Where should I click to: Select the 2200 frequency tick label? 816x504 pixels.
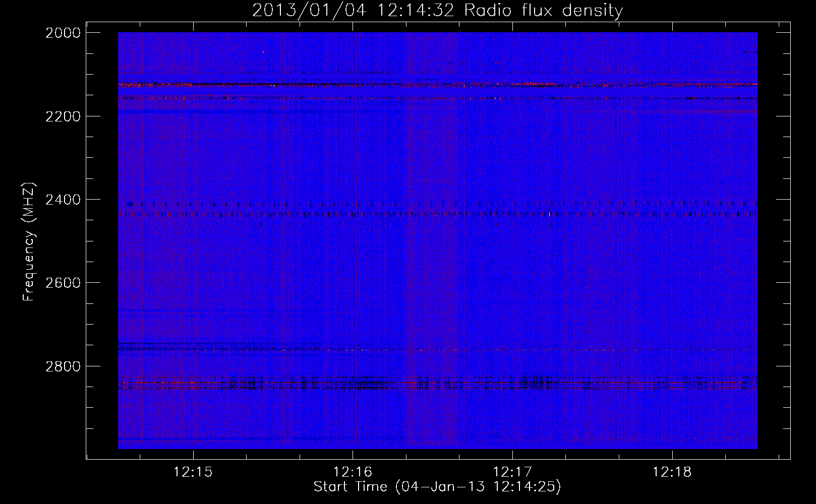pyautogui.click(x=63, y=116)
